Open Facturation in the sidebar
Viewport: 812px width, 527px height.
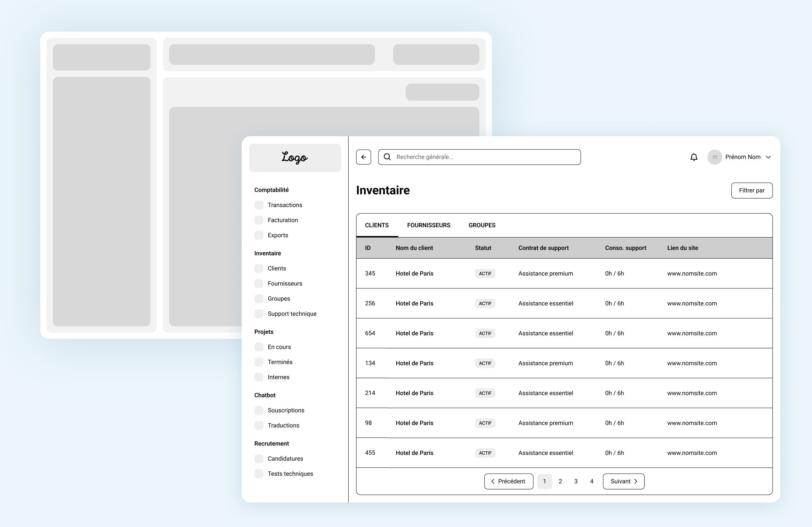pyautogui.click(x=282, y=220)
